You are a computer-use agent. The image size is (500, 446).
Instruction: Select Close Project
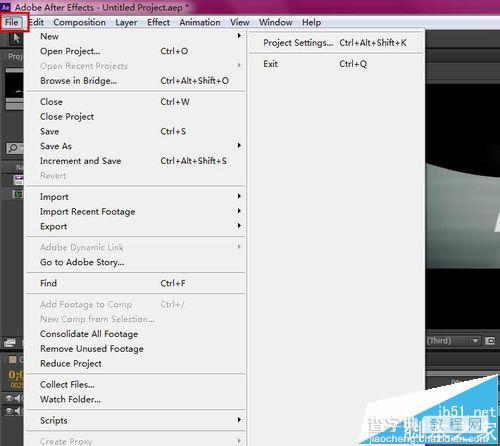coord(136,117)
